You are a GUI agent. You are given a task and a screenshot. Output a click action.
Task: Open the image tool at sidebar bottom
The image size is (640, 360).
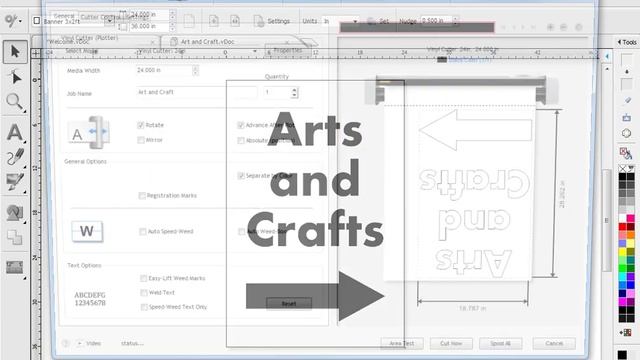click(15, 268)
